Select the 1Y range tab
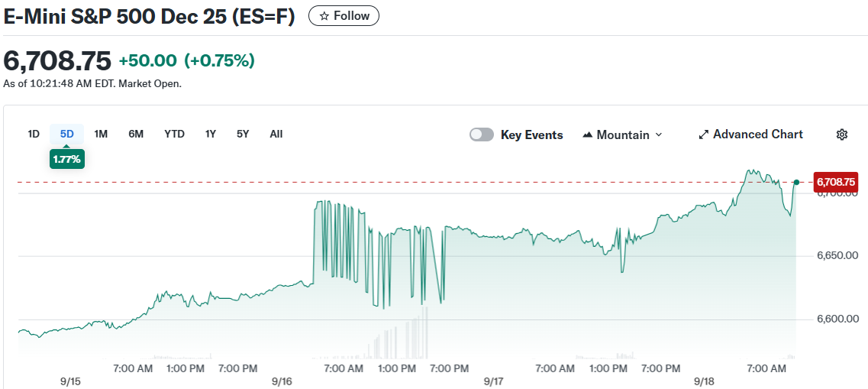Viewport: 868px width, 389px height. pyautogui.click(x=211, y=134)
